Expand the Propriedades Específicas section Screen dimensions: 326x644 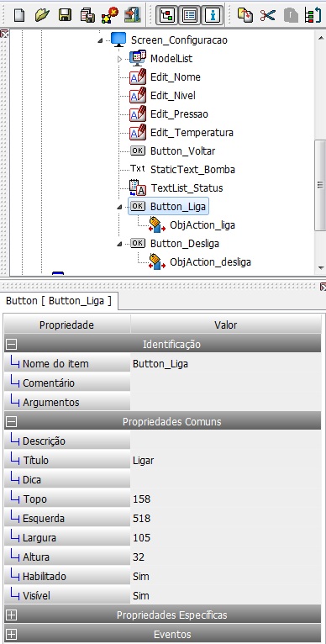pyautogui.click(x=11, y=615)
